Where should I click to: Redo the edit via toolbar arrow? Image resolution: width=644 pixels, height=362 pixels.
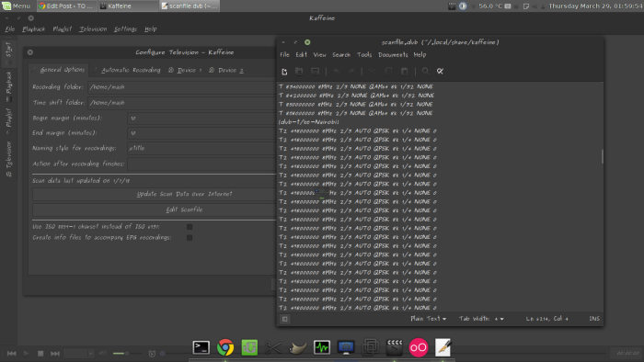click(351, 72)
